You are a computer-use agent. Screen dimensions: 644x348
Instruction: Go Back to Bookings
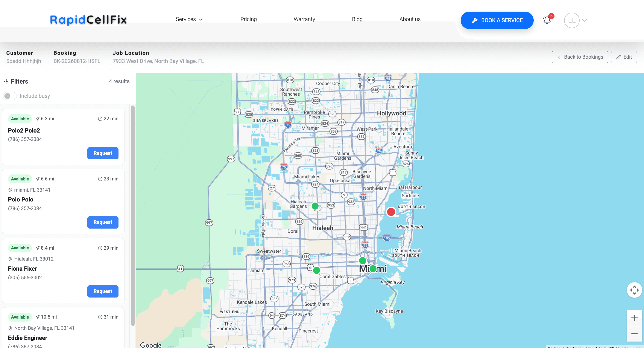580,57
